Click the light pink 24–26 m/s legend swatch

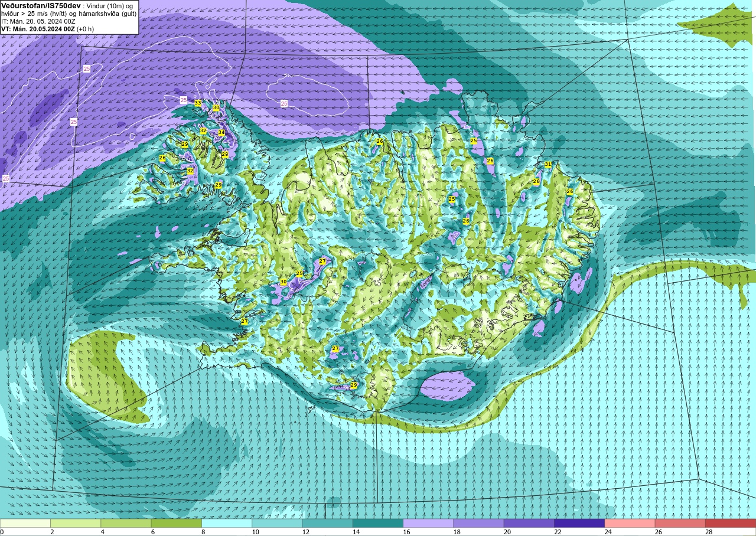(630, 523)
